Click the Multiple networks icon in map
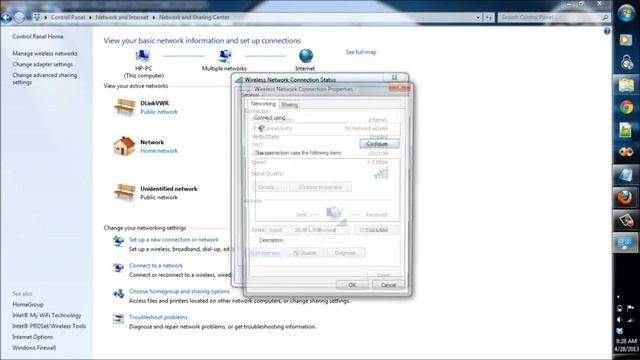 (x=224, y=56)
